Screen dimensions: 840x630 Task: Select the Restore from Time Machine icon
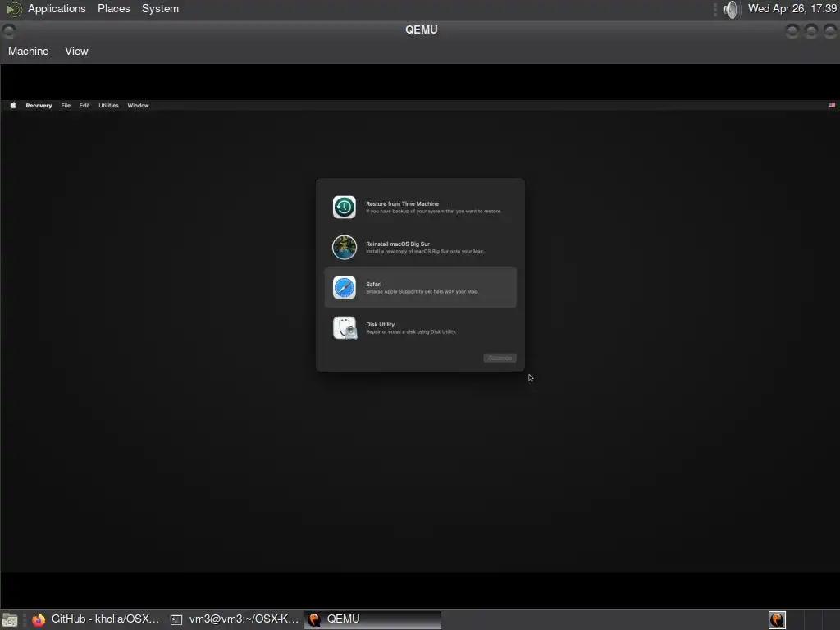pyautogui.click(x=344, y=208)
